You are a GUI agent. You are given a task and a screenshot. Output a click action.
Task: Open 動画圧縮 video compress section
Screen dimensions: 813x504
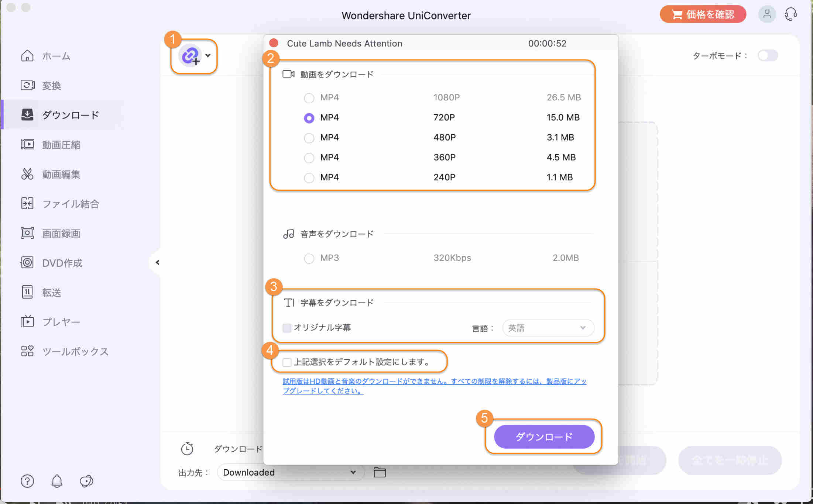pyautogui.click(x=50, y=145)
